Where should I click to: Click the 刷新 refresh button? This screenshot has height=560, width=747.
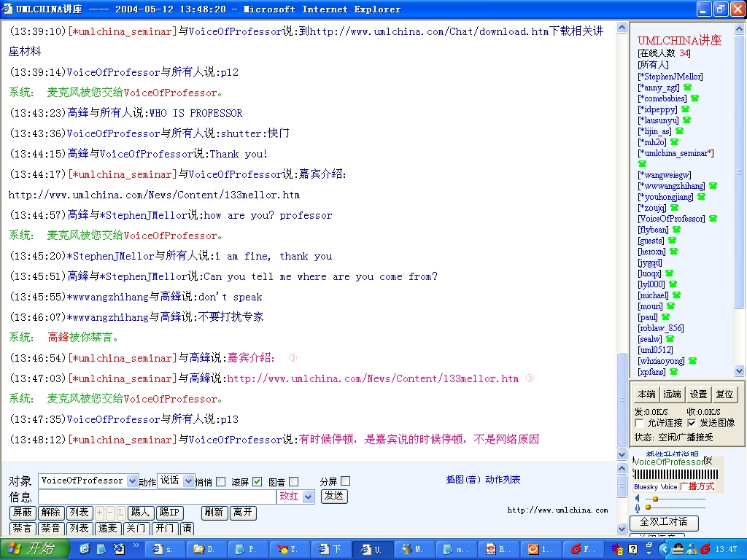214,513
